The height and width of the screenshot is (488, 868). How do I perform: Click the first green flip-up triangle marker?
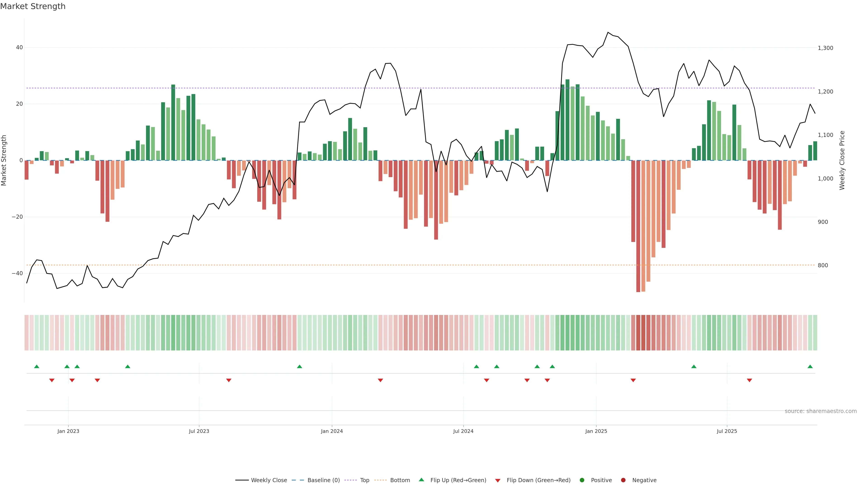click(x=37, y=366)
